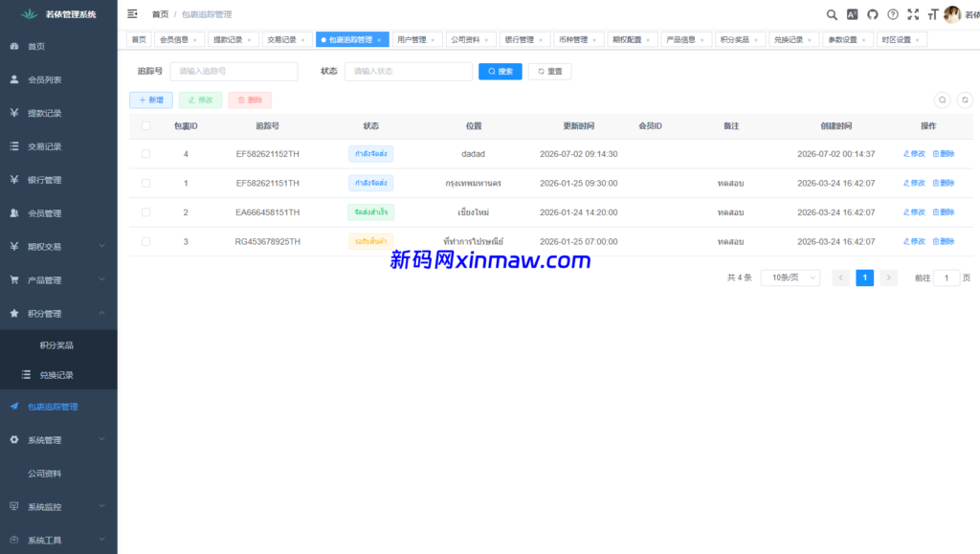Switch to the 用户管理 tab

pos(412,39)
